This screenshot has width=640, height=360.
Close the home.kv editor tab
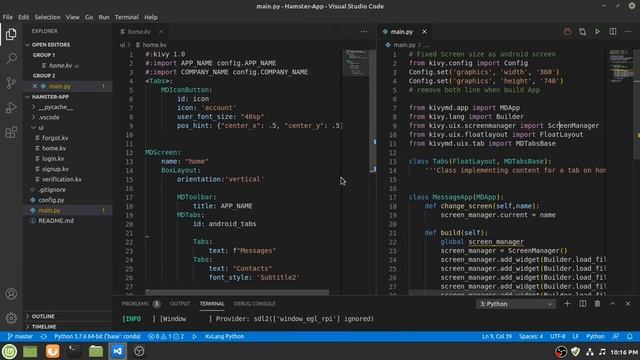click(x=161, y=31)
